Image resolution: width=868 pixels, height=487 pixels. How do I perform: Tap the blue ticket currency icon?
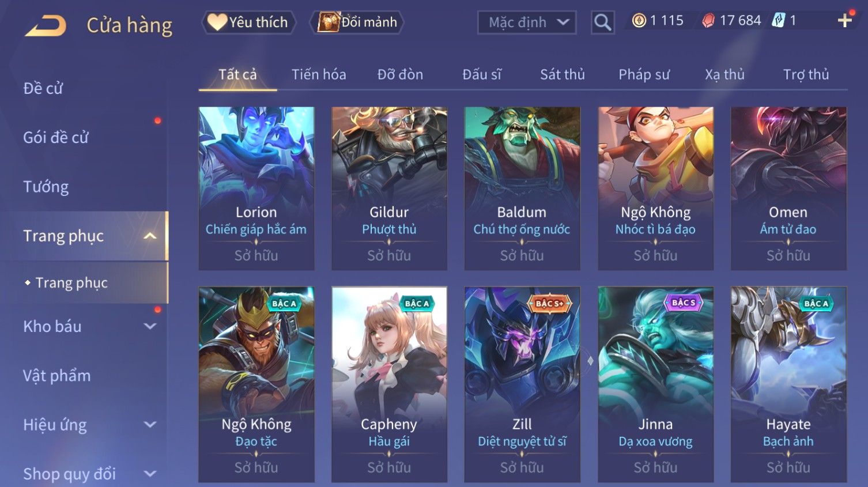[779, 21]
